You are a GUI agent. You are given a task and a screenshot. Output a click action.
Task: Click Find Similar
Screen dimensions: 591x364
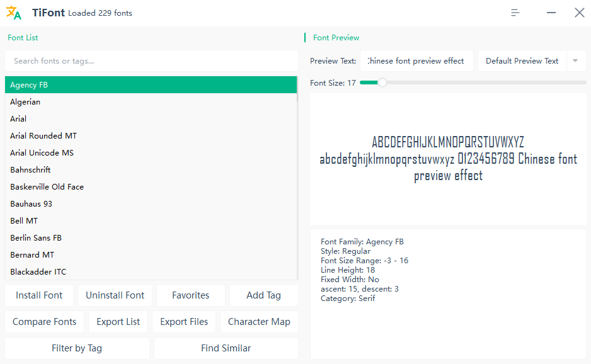point(226,348)
